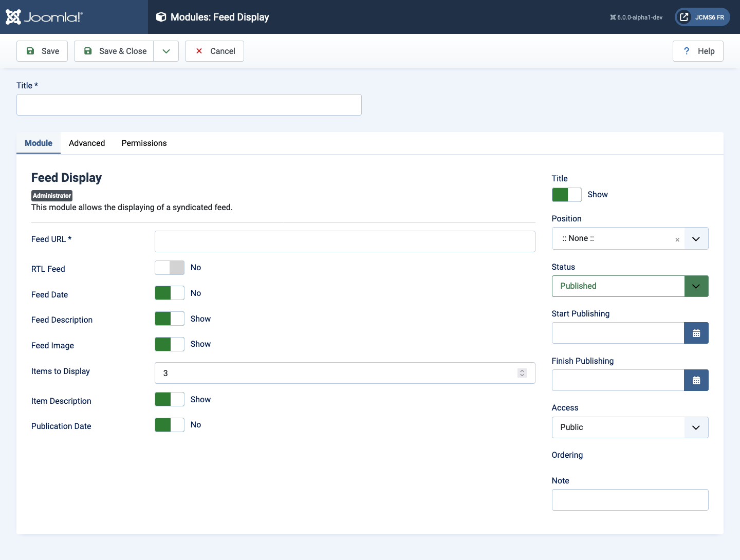Open the Finish Publishing calendar picker
The height and width of the screenshot is (560, 740).
point(696,380)
